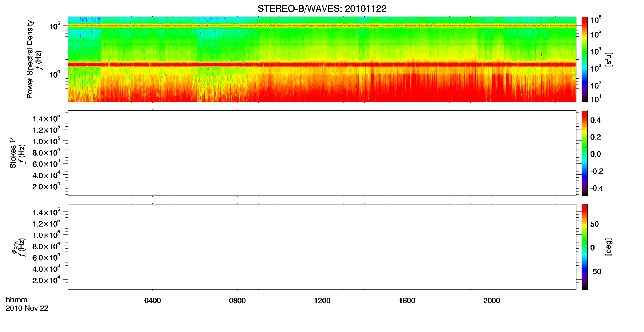
Task: Click the 0800 time axis label
Action: pyautogui.click(x=237, y=301)
